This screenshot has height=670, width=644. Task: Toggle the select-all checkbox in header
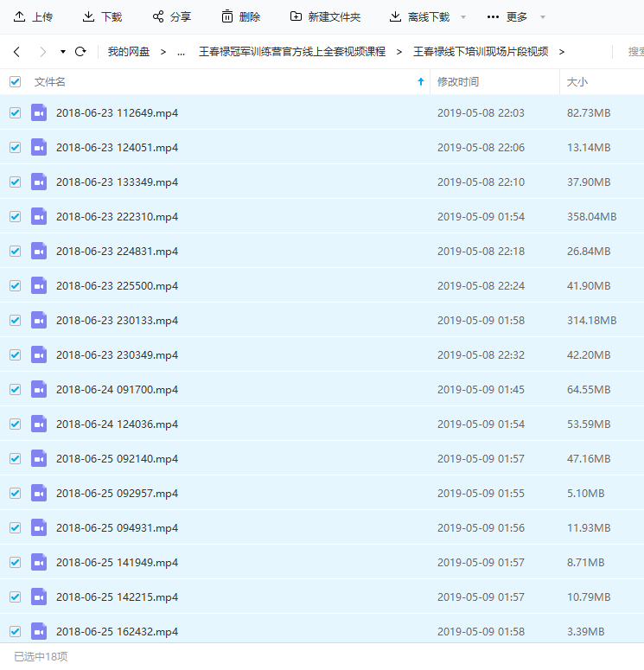[15, 81]
